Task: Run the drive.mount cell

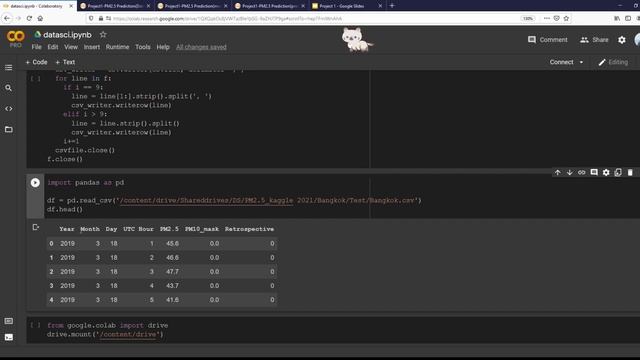Action: (36, 325)
